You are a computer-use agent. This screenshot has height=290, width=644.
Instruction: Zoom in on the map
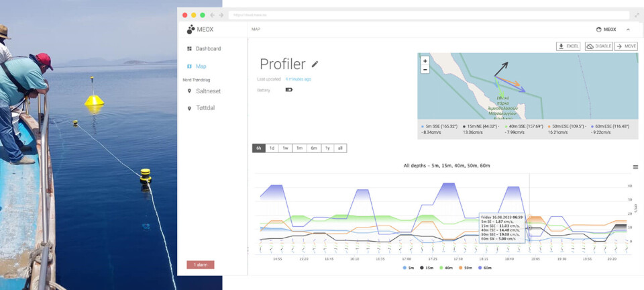pos(425,60)
